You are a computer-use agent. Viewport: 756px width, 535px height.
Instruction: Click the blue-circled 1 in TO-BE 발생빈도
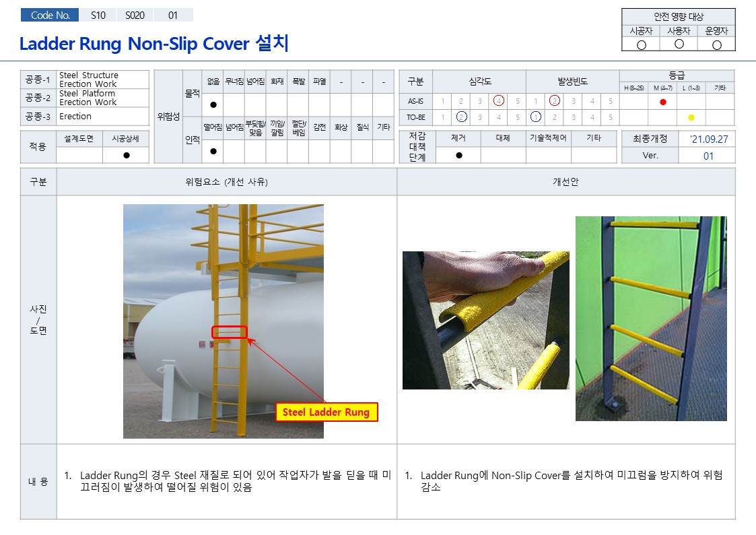(536, 117)
